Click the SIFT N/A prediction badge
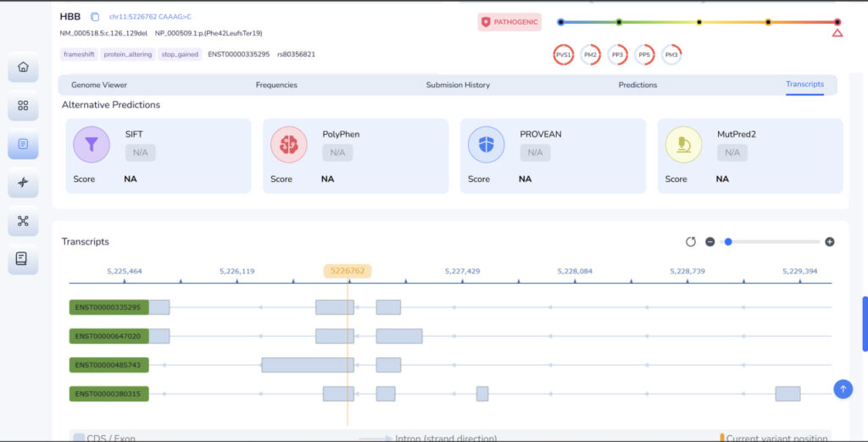 140,152
